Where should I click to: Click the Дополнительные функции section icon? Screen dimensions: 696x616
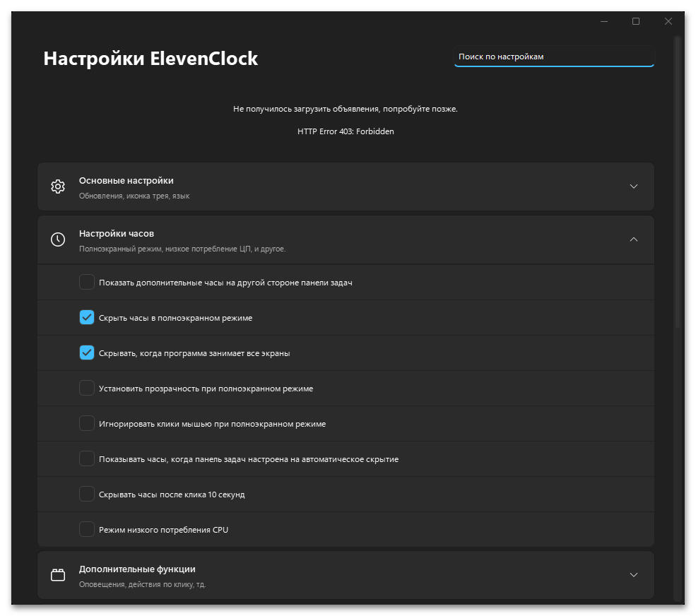[x=58, y=575]
